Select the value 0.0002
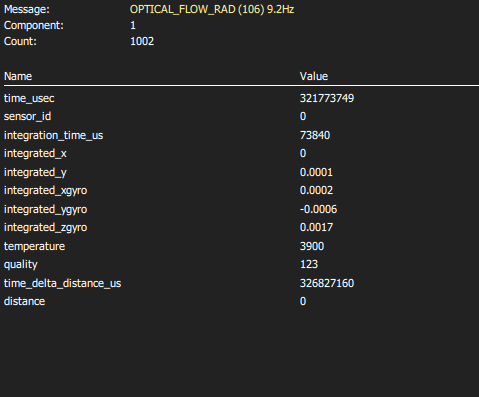This screenshot has width=479, height=397. click(316, 190)
